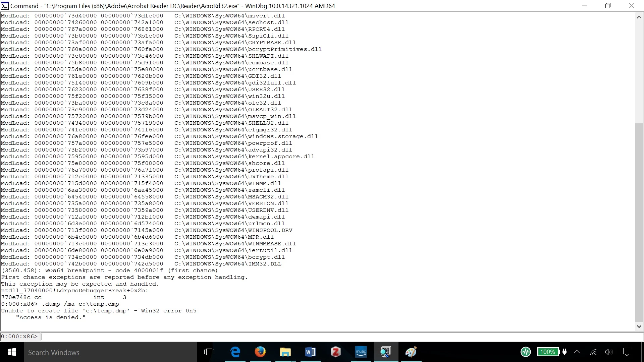Open the red Z application in taskbar
Viewport: 644px width, 362px height.
point(335,352)
